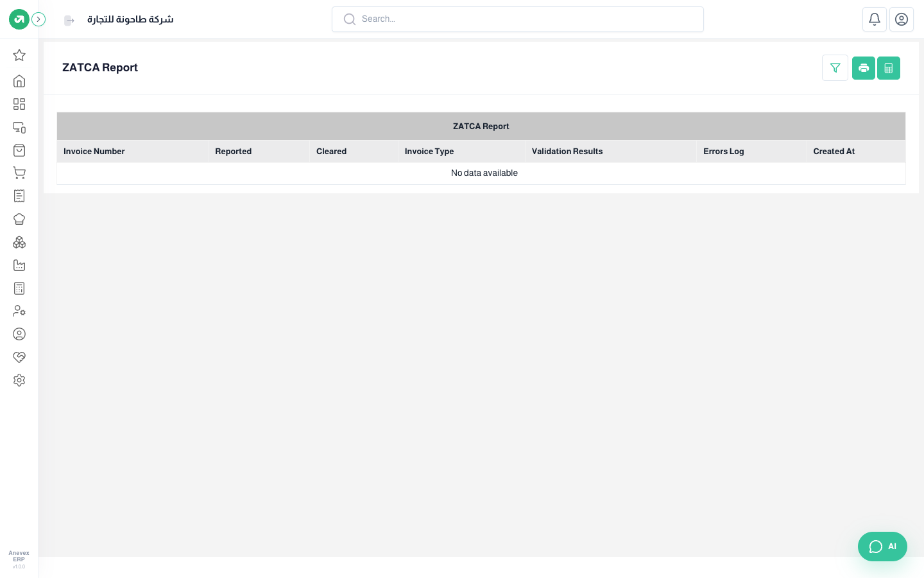Open the user settings icon in sidebar
Image resolution: width=924 pixels, height=578 pixels.
(19, 311)
